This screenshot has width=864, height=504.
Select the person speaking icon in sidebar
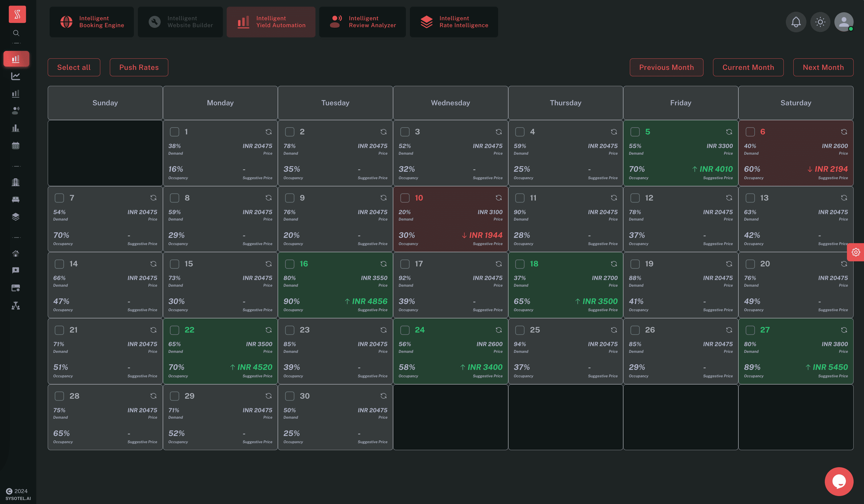(x=16, y=110)
